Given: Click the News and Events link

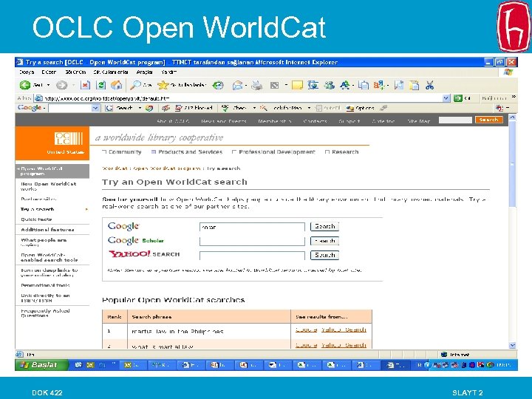Looking at the screenshot, I should (x=224, y=121).
